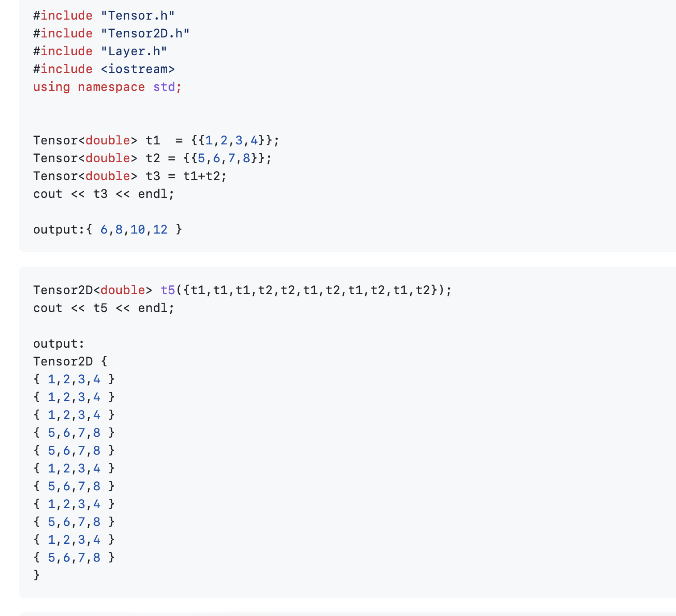Click the first row of Tensor2D output

[74, 379]
